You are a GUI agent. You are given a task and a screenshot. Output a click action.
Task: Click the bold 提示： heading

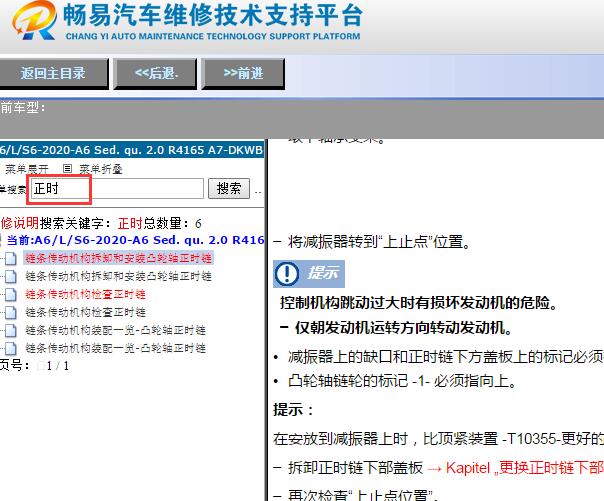[x=294, y=410]
